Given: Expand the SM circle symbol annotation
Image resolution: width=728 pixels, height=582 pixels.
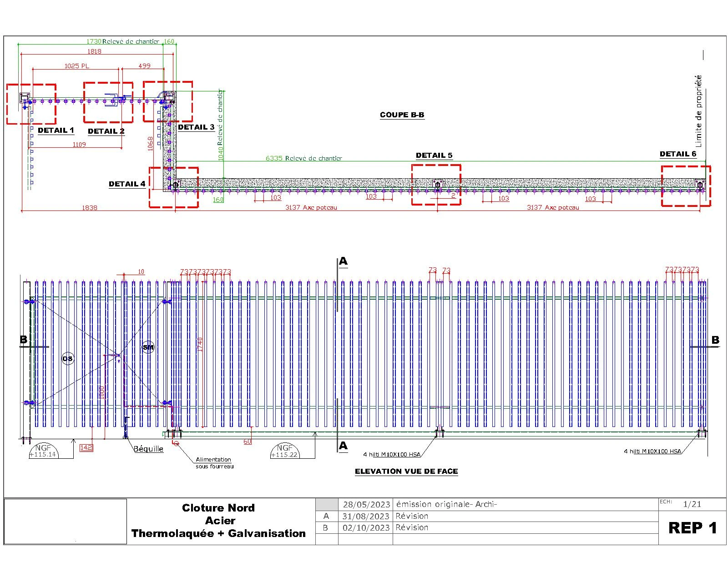Looking at the screenshot, I should coord(148,347).
